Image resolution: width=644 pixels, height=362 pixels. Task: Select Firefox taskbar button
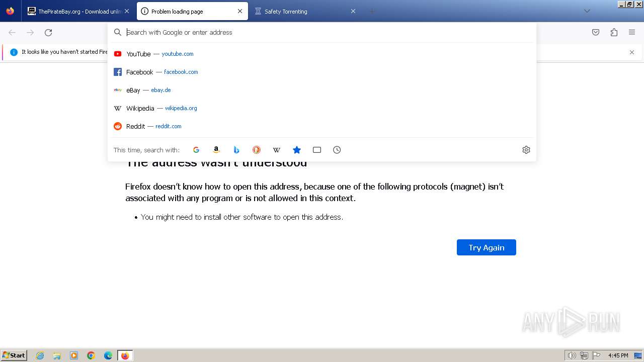click(125, 355)
